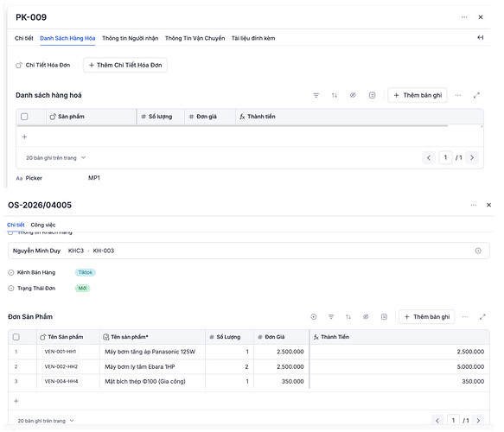Open the Công việc tab
The image size is (504, 432).
(43, 225)
